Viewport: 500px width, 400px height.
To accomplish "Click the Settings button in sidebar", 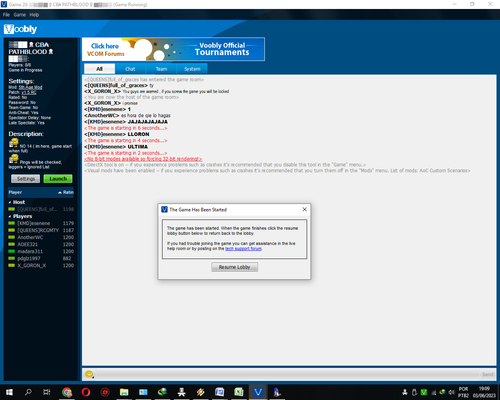I will tap(26, 179).
